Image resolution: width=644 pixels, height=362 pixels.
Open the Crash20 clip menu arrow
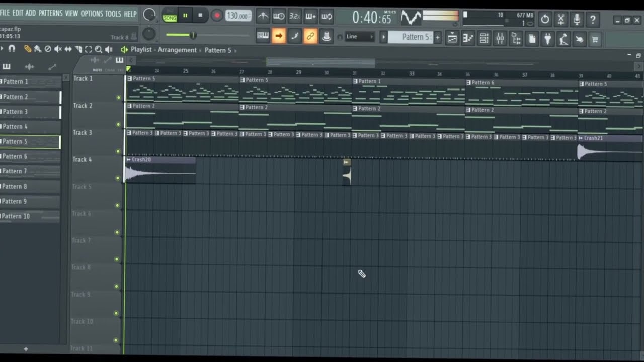(x=128, y=159)
